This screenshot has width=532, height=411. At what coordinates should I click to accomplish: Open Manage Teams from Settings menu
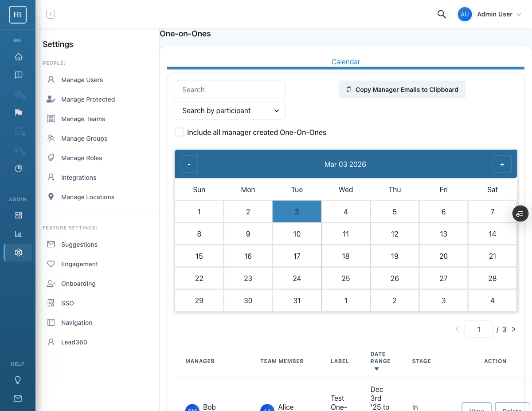[x=83, y=119]
